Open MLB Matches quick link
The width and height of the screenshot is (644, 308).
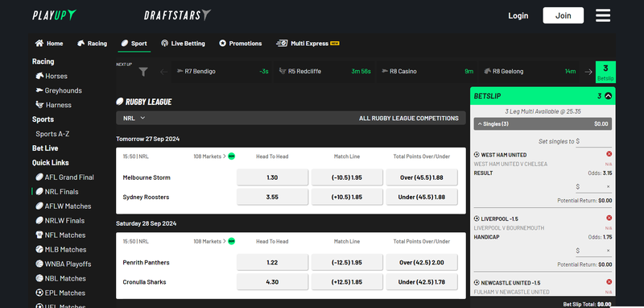click(61, 250)
